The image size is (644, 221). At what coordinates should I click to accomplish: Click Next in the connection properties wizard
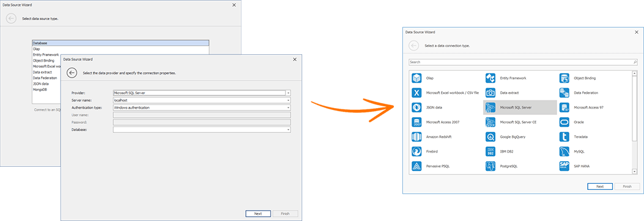[x=258, y=214]
